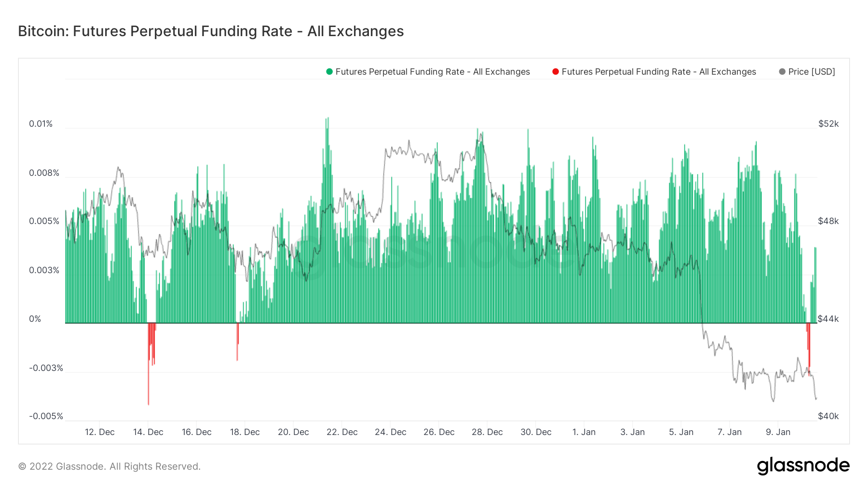Image resolution: width=868 pixels, height=488 pixels.
Task: Click the -0.005% y-axis label
Action: [x=46, y=416]
